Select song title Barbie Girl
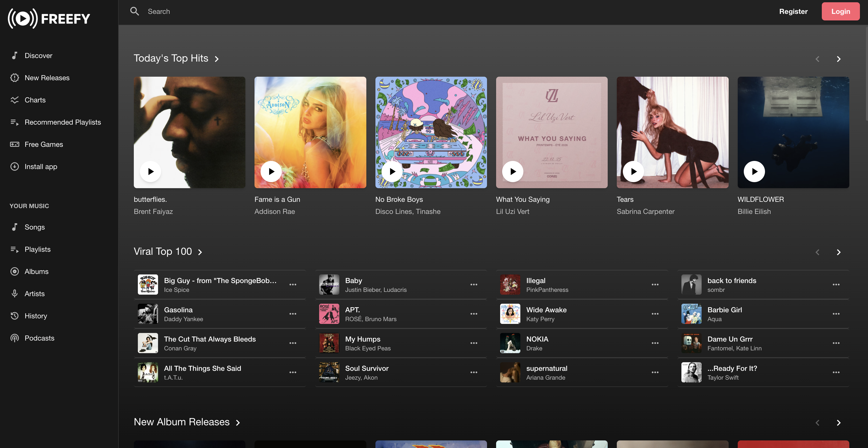 point(724,310)
